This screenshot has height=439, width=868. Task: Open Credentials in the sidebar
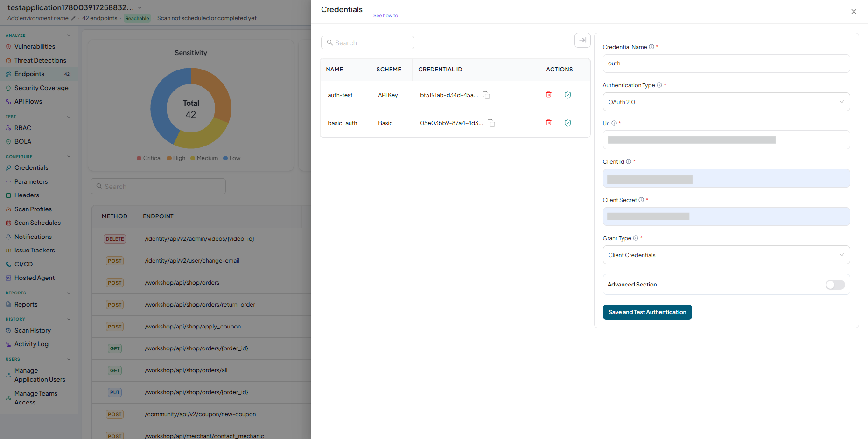[31, 168]
